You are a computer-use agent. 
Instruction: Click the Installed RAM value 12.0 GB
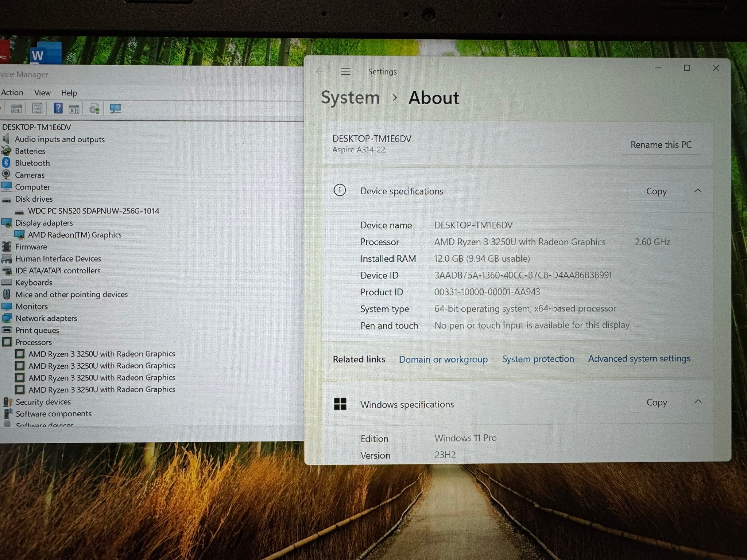[482, 258]
